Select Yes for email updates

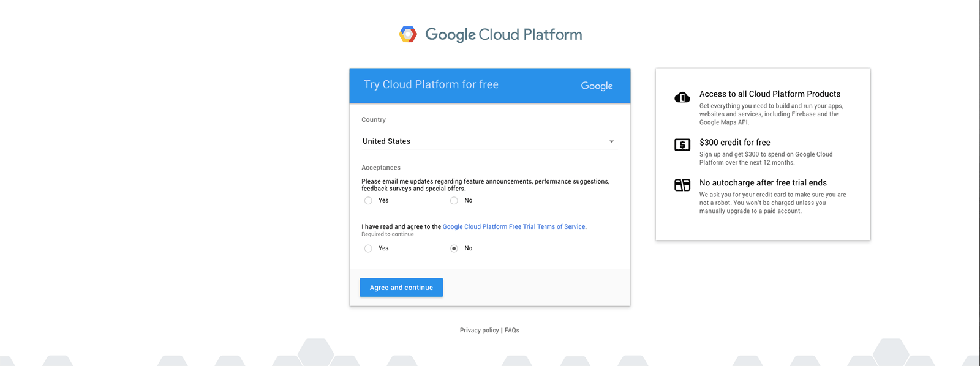(x=368, y=201)
